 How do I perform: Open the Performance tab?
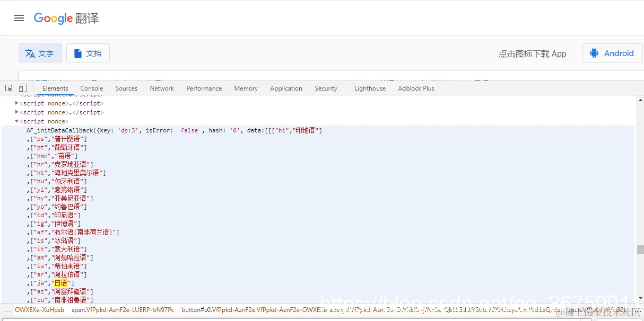[204, 88]
